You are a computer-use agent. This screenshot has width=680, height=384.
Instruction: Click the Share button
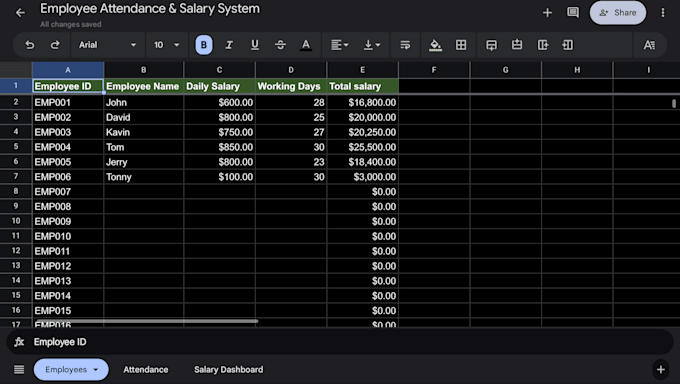tap(618, 13)
